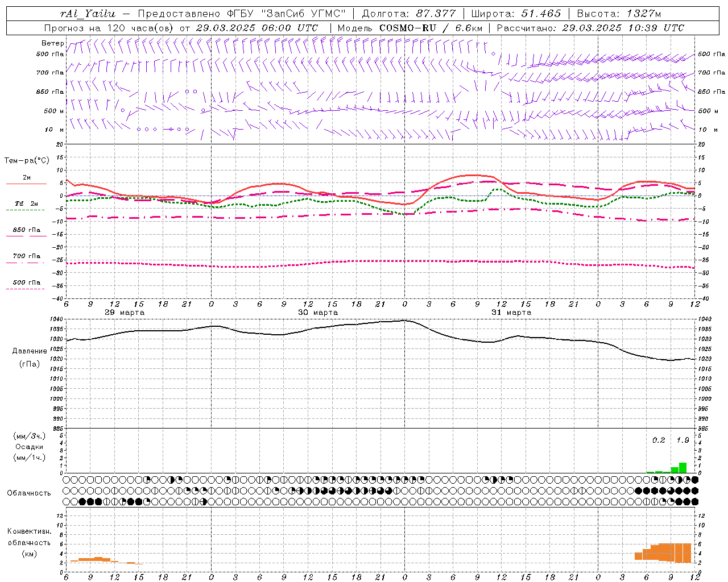
Task: Click the Осадки precipitation label
Action: 30,447
